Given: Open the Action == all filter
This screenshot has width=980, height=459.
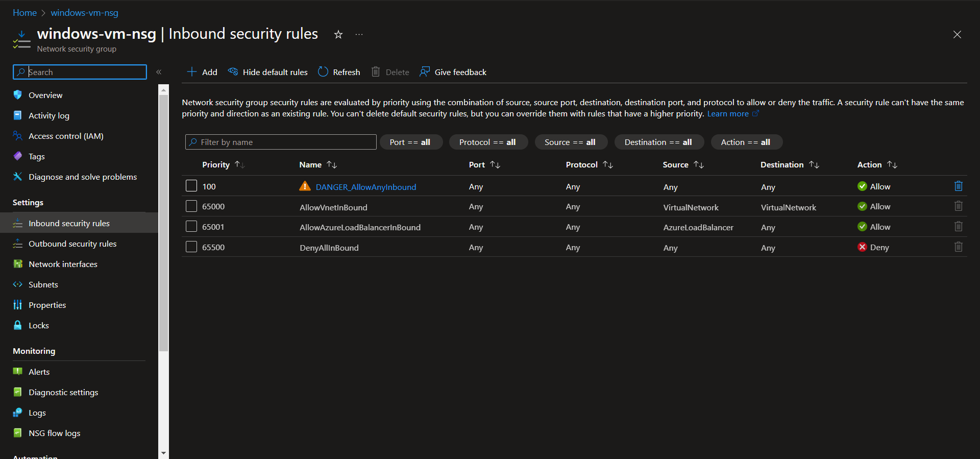Looking at the screenshot, I should 746,142.
